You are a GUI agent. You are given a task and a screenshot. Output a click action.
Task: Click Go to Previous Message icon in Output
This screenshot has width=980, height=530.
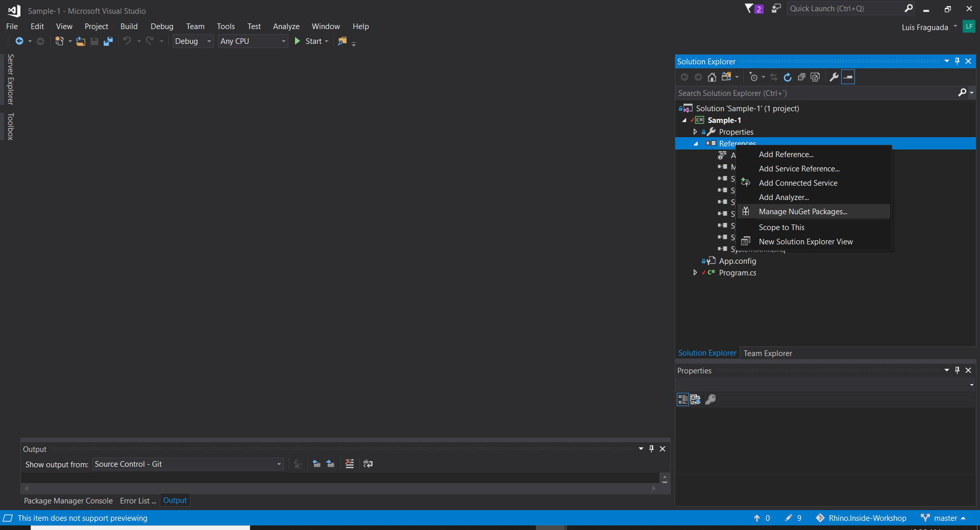(x=316, y=464)
